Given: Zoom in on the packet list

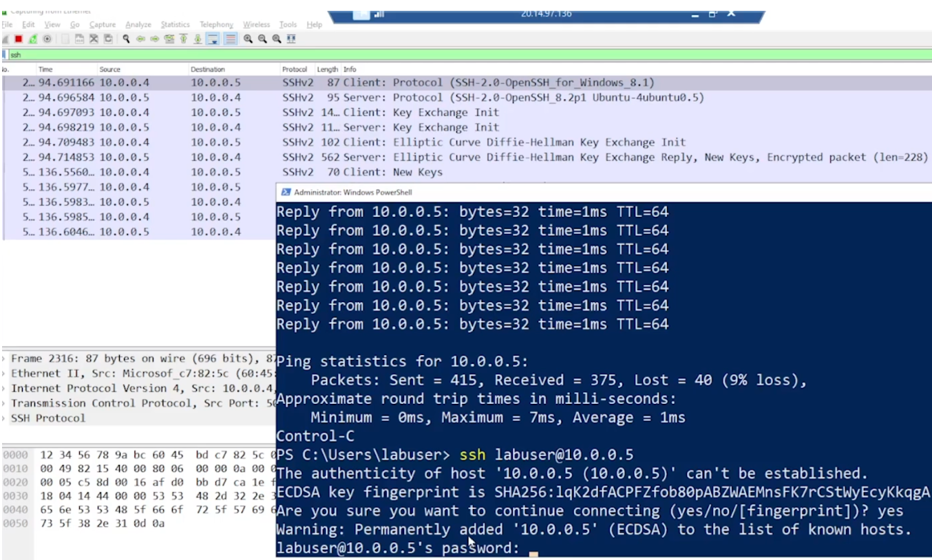Looking at the screenshot, I should point(247,39).
